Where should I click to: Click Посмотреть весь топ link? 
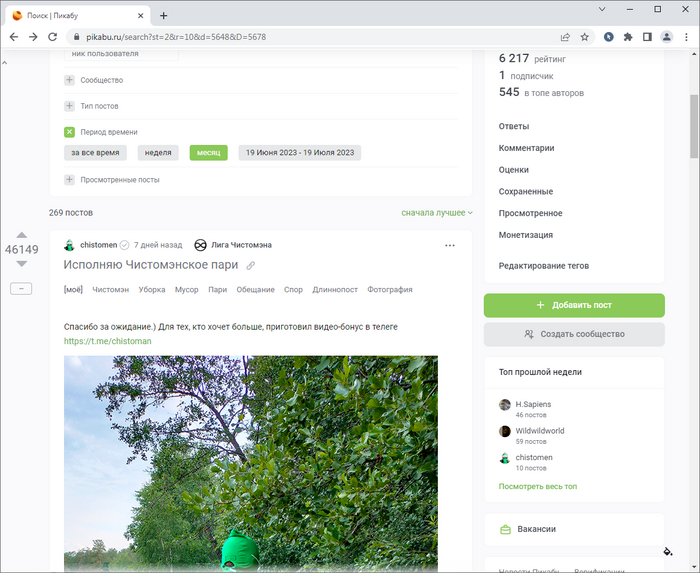tap(538, 486)
